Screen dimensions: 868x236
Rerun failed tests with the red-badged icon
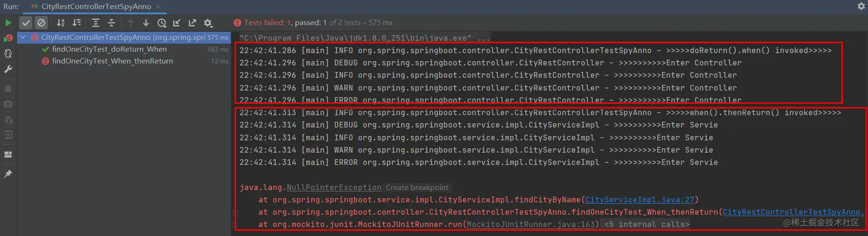click(x=8, y=38)
